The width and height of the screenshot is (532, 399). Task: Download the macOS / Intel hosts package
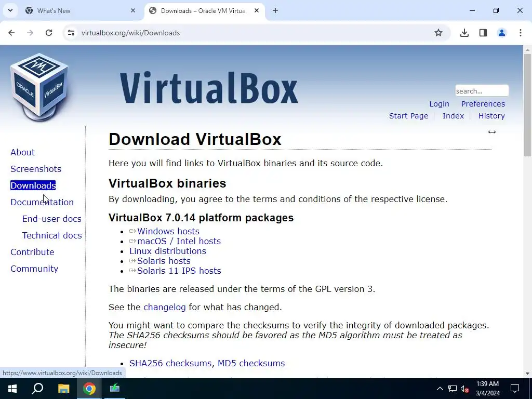point(179,241)
